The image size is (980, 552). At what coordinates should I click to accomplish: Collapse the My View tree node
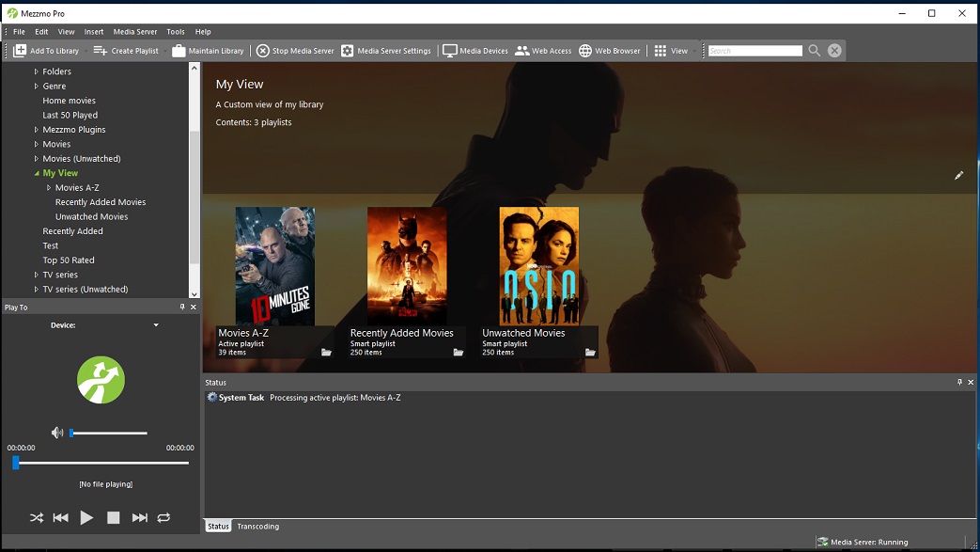(x=37, y=173)
